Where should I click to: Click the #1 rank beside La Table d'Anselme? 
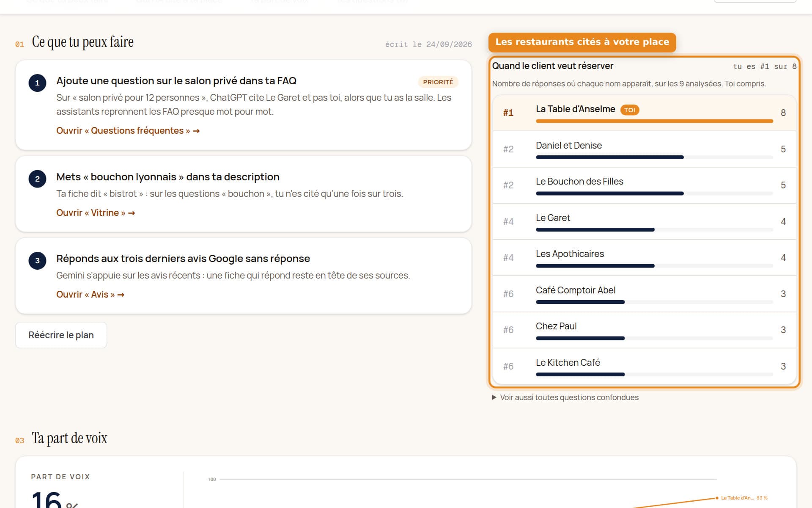pyautogui.click(x=508, y=113)
